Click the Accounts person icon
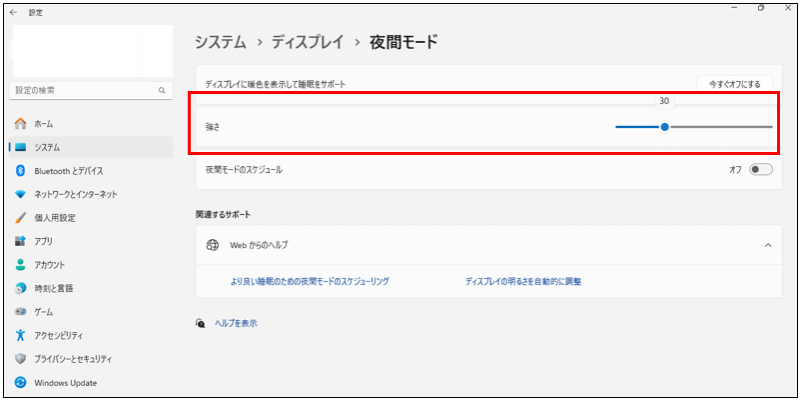This screenshot has height=400, width=800. [x=20, y=265]
